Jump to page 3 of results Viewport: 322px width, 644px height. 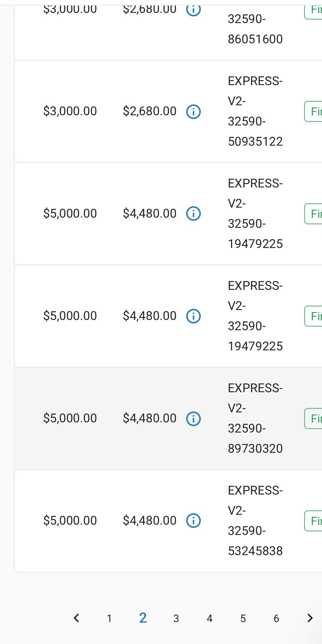click(x=176, y=618)
